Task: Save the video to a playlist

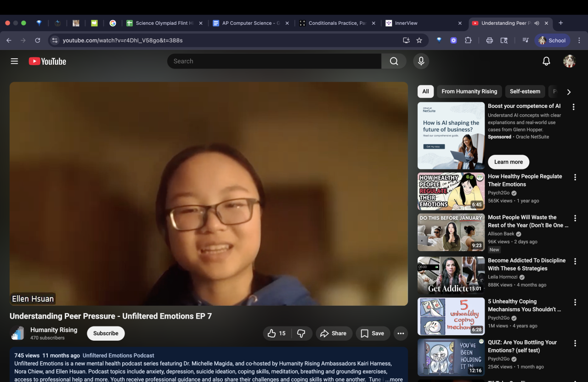Action: [372, 333]
